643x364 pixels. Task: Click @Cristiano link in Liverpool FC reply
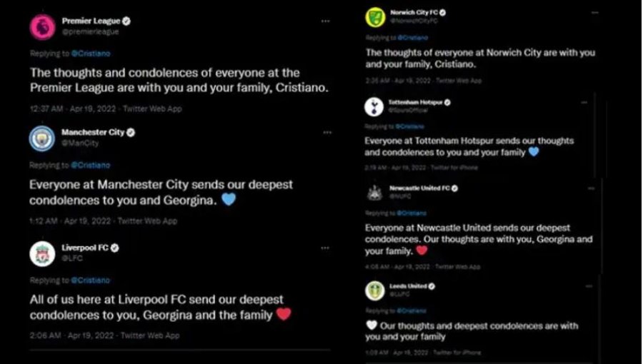point(90,280)
